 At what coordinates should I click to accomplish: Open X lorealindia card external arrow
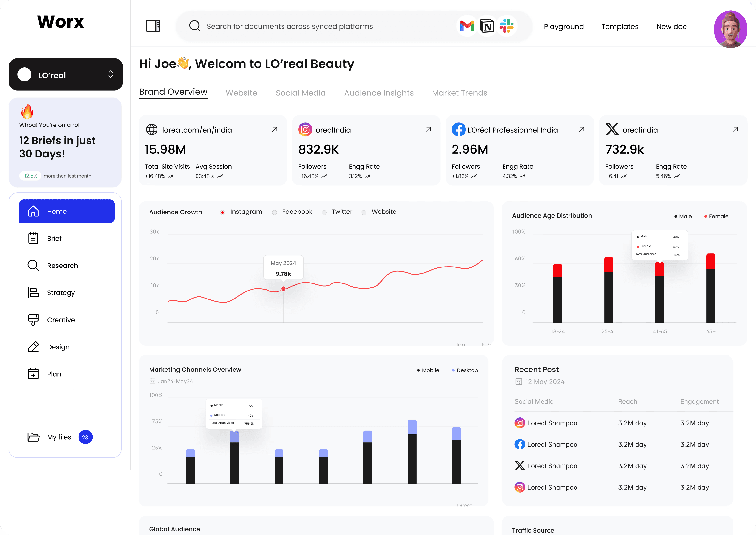pos(735,129)
